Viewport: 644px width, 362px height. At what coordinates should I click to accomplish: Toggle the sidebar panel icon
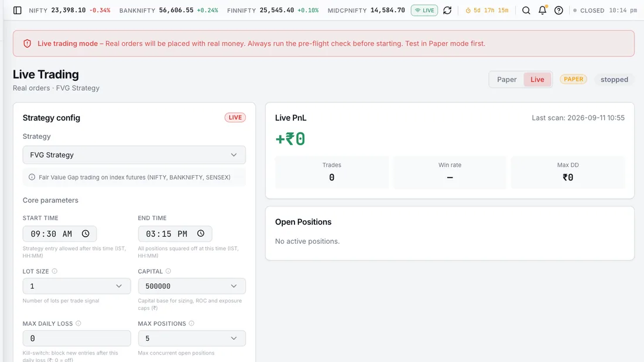coord(17,11)
